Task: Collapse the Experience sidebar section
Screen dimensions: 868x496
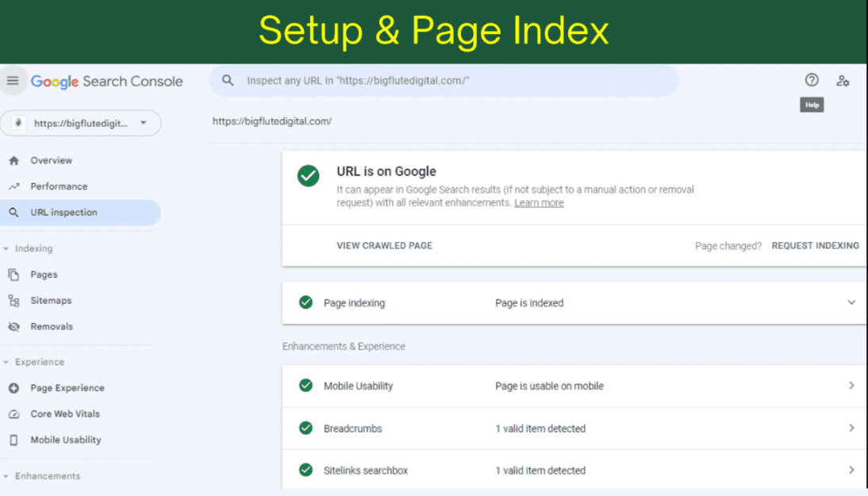Action: tap(7, 363)
